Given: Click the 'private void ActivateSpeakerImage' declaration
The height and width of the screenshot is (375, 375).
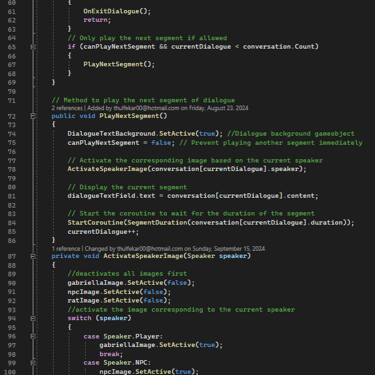Looking at the screenshot, I should [x=151, y=256].
